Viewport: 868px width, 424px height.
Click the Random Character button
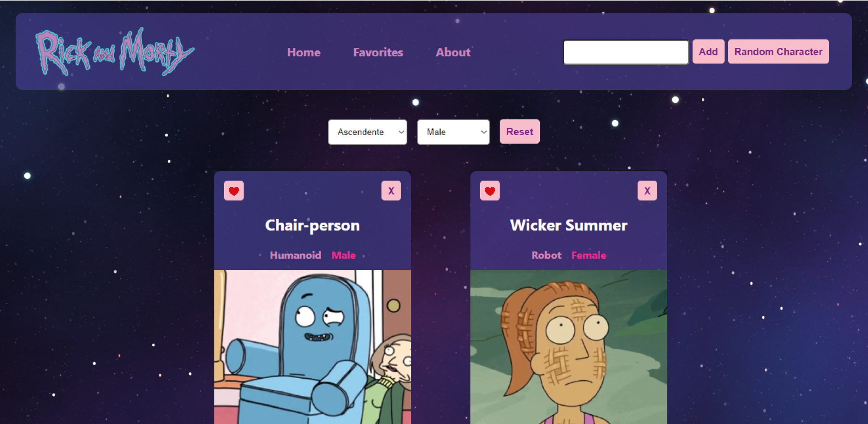click(x=779, y=52)
